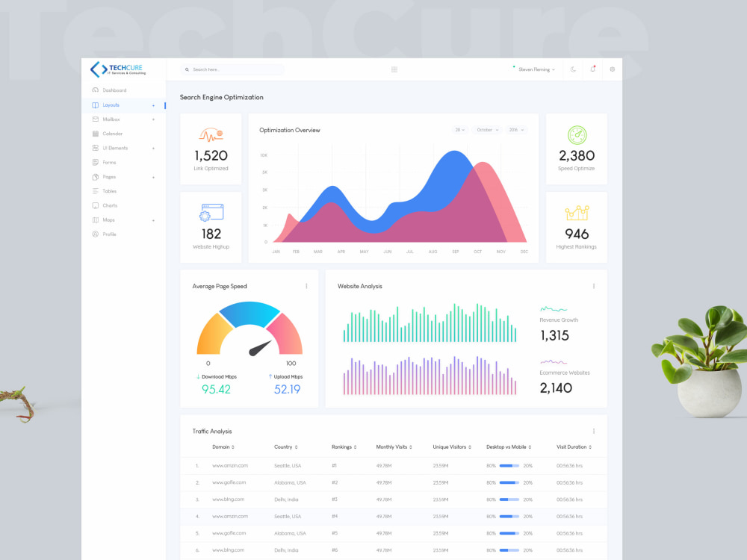Expand the Layouts submenu arrow
This screenshot has height=560, width=747.
(x=153, y=105)
